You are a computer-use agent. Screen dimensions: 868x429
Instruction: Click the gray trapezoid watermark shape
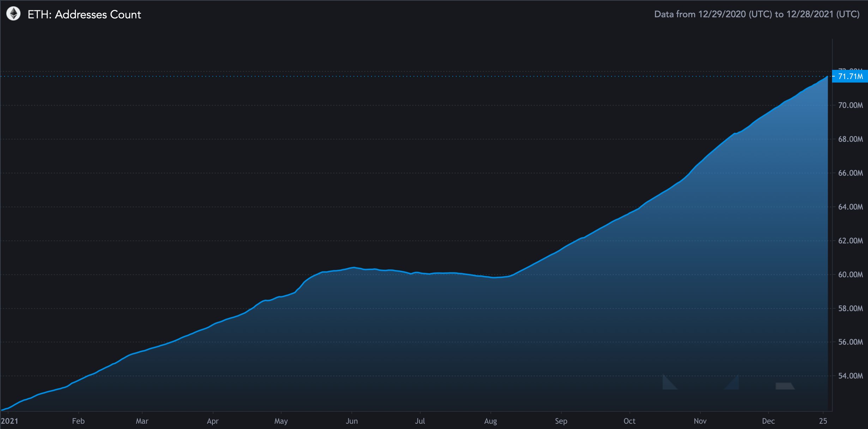tap(784, 386)
